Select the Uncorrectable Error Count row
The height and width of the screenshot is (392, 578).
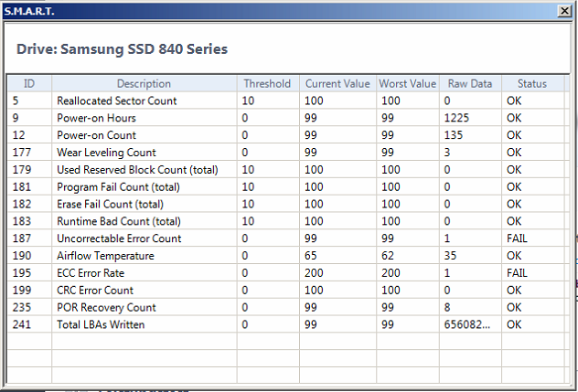[286, 238]
